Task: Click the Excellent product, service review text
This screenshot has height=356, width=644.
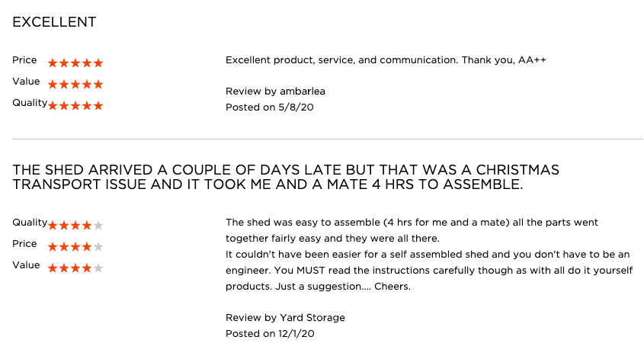Action: click(x=386, y=59)
